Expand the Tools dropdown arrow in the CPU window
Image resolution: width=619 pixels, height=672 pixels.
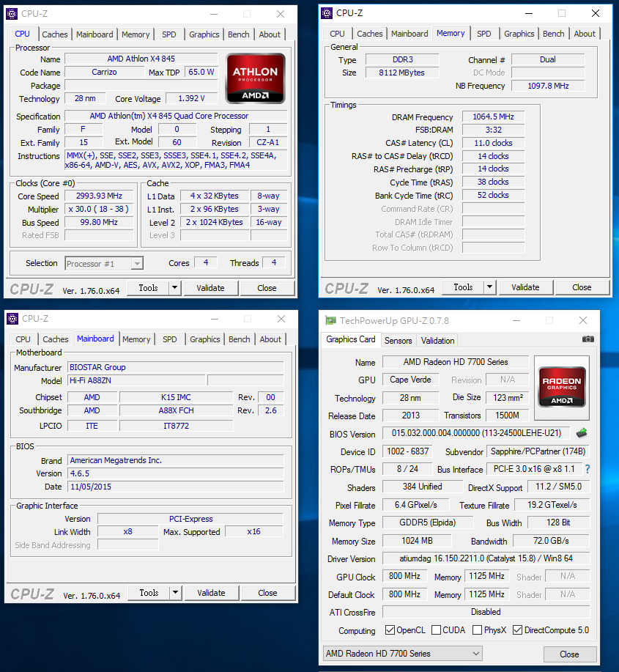(x=175, y=287)
